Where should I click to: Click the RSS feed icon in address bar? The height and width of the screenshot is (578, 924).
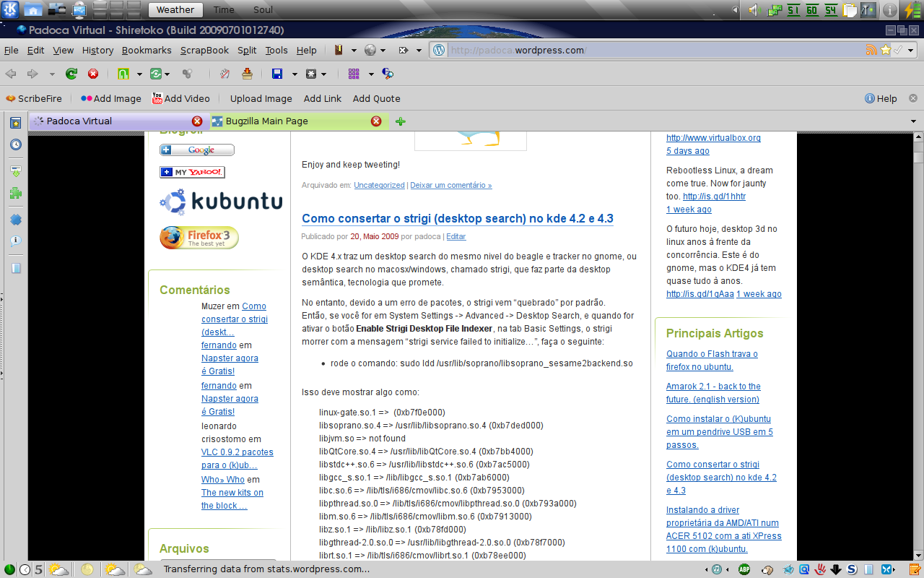pos(871,51)
